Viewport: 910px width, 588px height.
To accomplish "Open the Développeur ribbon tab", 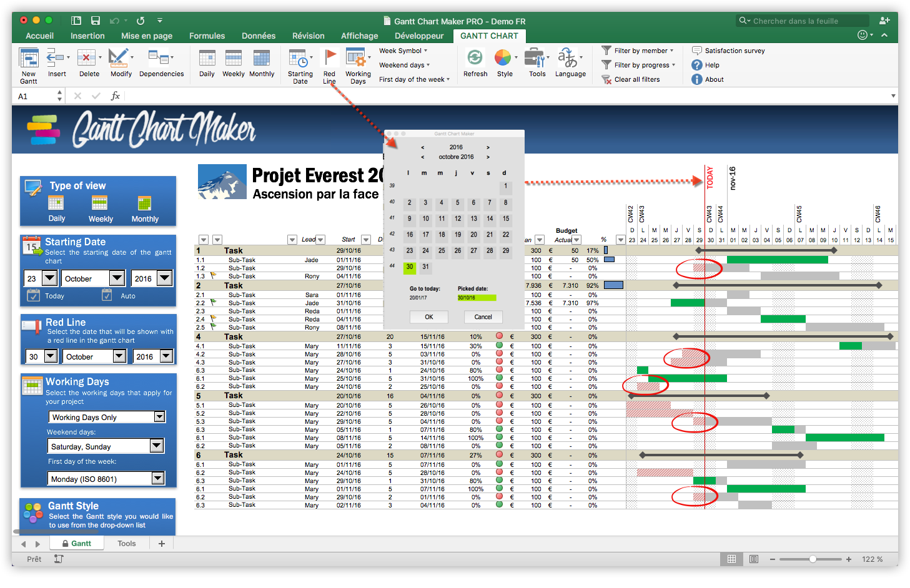I will coord(419,36).
